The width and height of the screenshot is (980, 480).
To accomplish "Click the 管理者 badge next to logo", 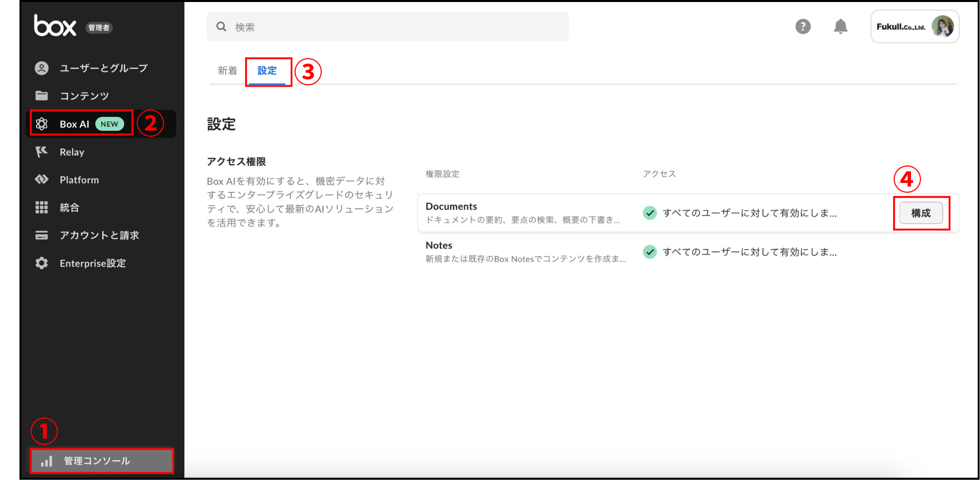I will 98,28.
